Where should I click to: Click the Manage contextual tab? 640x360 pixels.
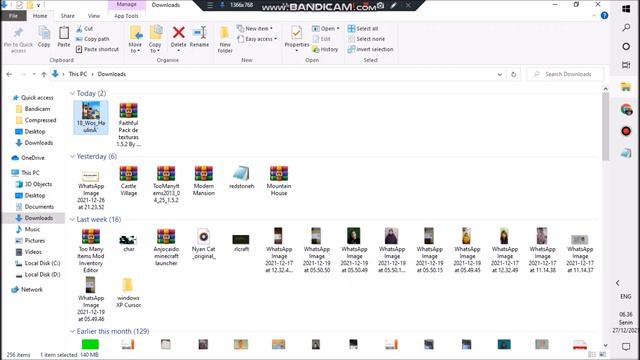(127, 4)
